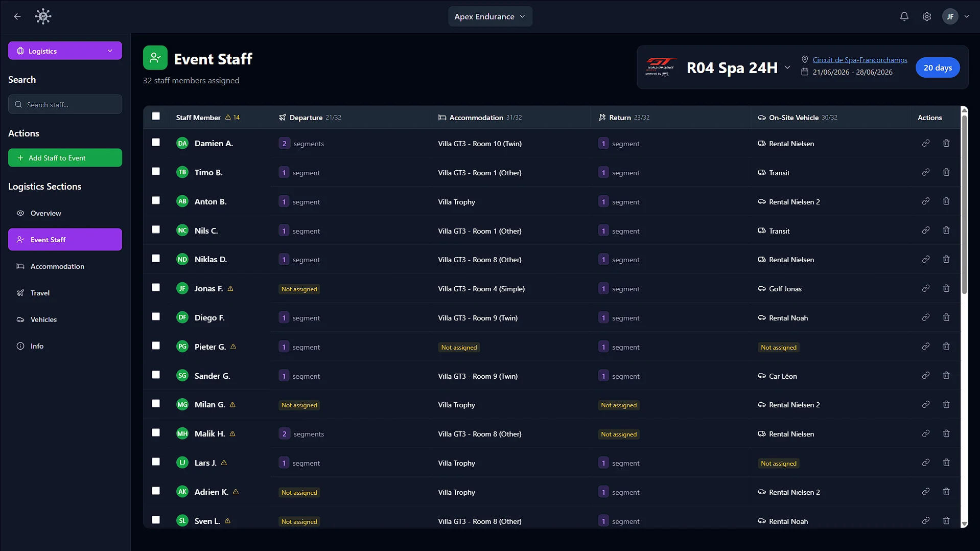The height and width of the screenshot is (551, 980).
Task: Delete Damien A. with the trash icon
Action: pyautogui.click(x=946, y=143)
